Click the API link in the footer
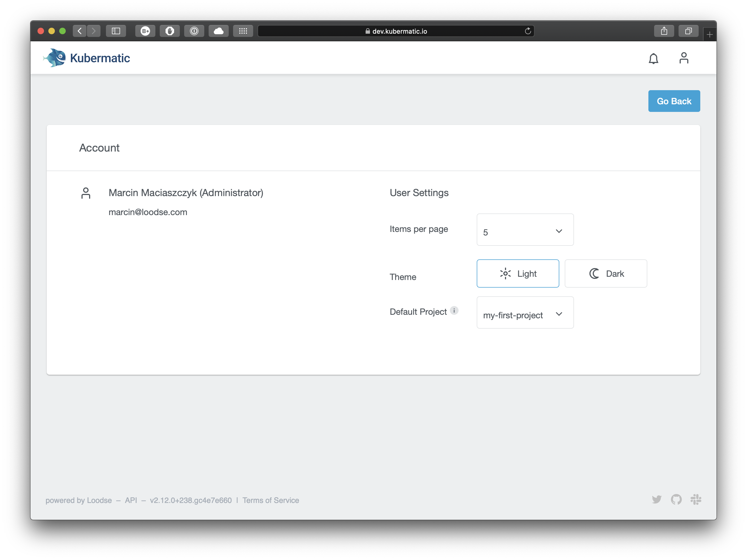This screenshot has height=560, width=747. (131, 500)
